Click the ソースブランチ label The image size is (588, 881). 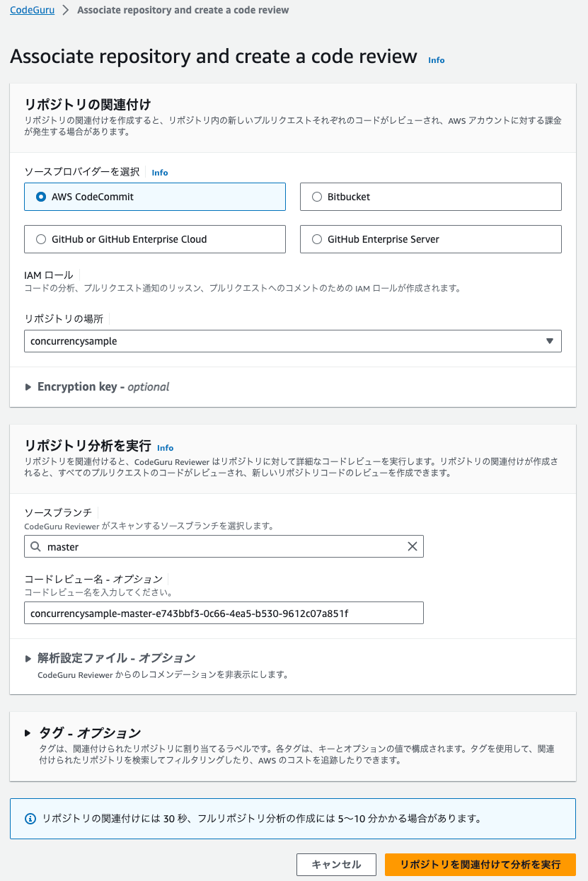pyautogui.click(x=58, y=512)
